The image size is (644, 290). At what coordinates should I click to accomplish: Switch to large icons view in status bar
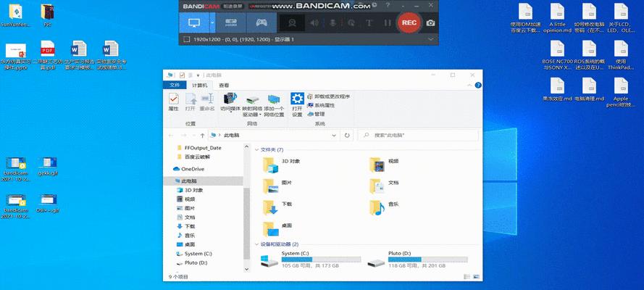pos(476,277)
